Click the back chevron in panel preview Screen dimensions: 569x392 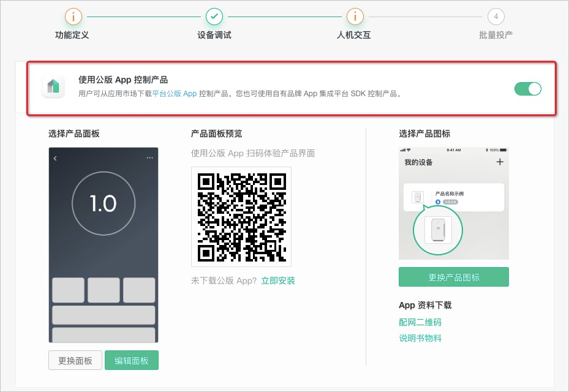[x=55, y=158]
